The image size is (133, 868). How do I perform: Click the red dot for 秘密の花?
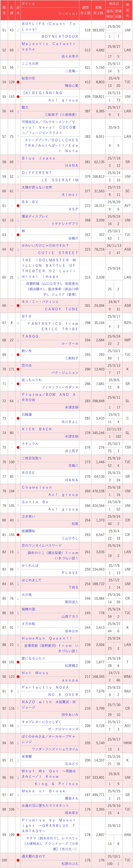(x=18, y=82)
